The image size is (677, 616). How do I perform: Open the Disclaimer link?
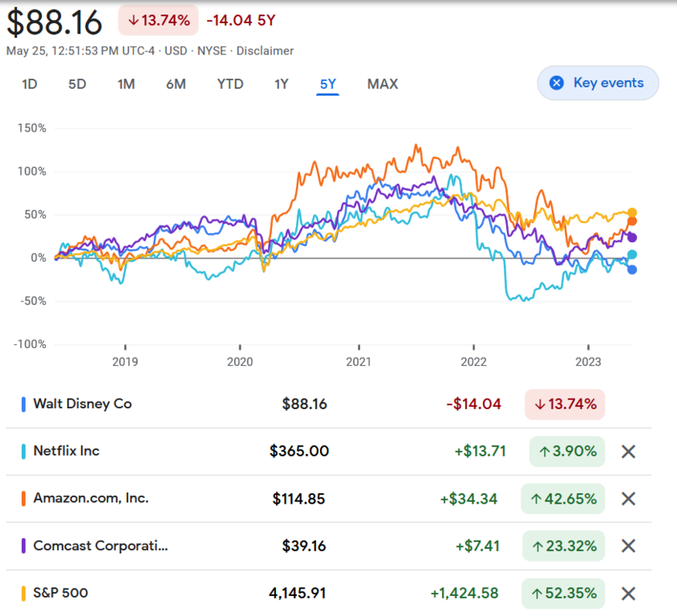[x=265, y=51]
